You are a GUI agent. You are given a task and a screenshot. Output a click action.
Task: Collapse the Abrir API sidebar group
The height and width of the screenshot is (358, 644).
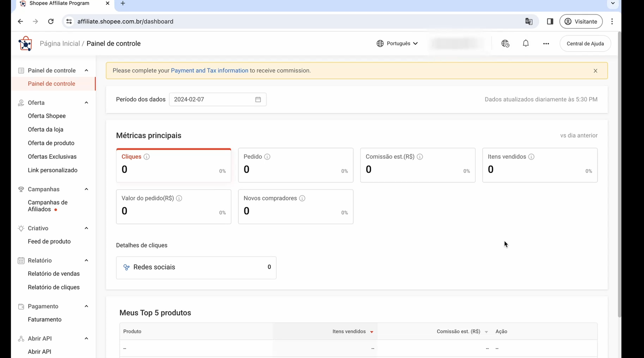coord(87,339)
